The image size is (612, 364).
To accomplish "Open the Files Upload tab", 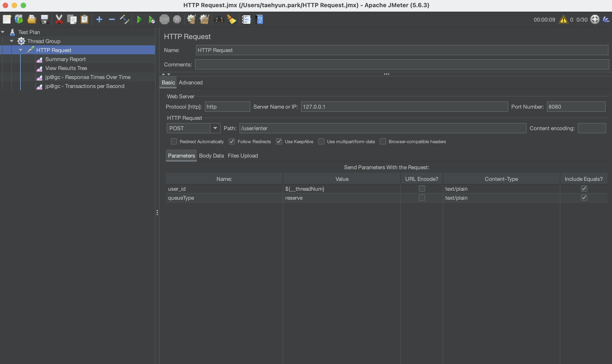I will 243,156.
